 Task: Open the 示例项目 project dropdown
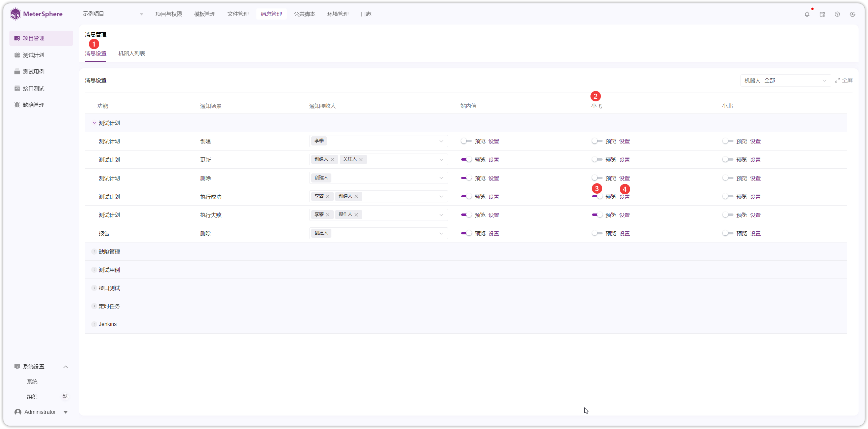113,14
